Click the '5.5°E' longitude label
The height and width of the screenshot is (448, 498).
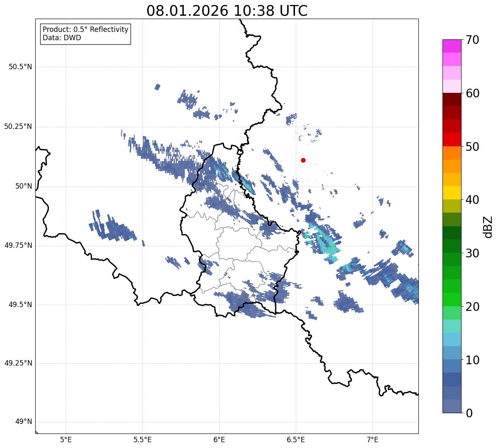(143, 439)
